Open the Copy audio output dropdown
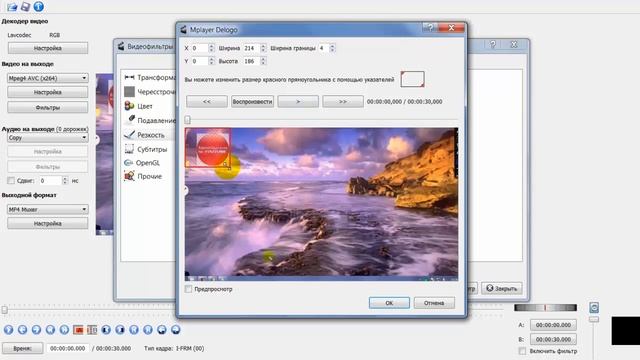This screenshot has height=360, width=640. (47, 138)
